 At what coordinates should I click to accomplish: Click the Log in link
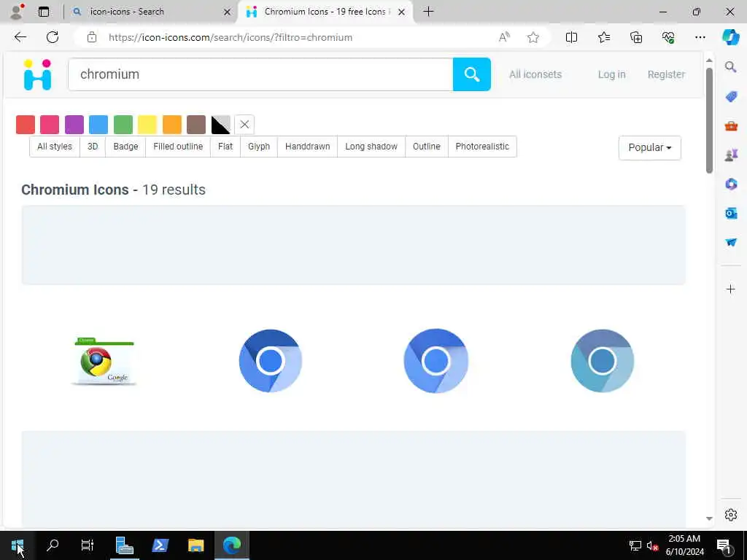612,74
